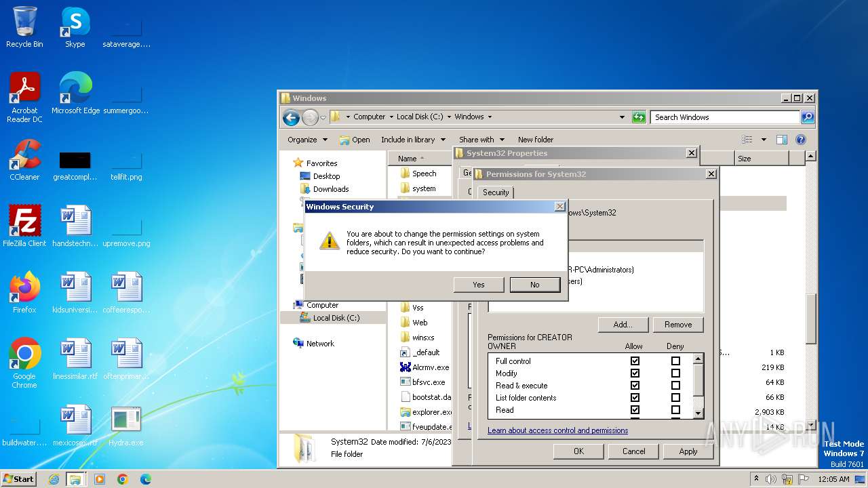This screenshot has height=488, width=868.
Task: Expand the Local Disk (C:) breadcrumb arrow
Action: (x=450, y=117)
